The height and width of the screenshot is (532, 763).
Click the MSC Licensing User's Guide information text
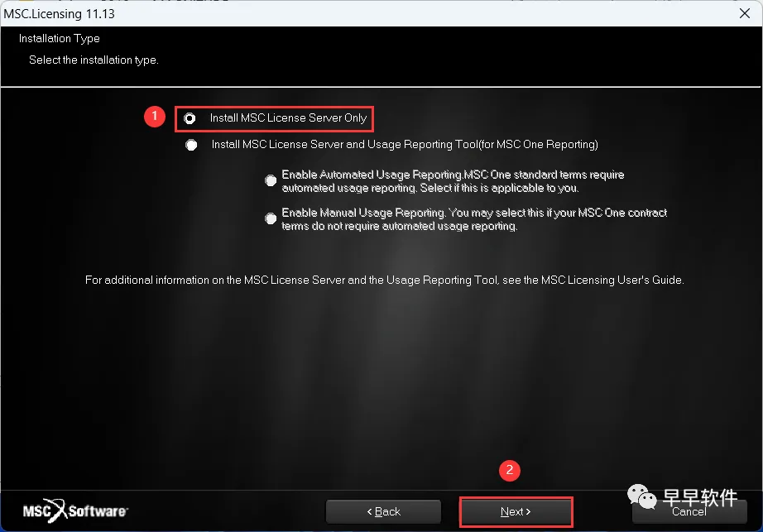pos(385,280)
